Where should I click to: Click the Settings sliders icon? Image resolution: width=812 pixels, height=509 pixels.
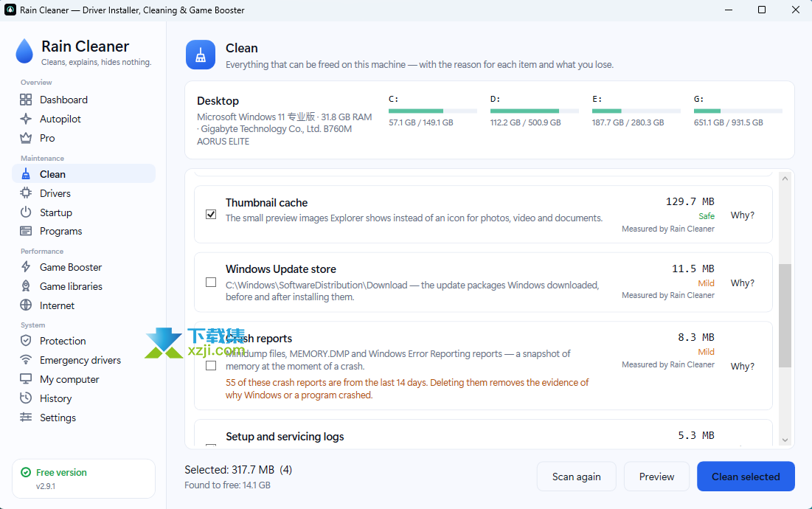[x=26, y=418]
